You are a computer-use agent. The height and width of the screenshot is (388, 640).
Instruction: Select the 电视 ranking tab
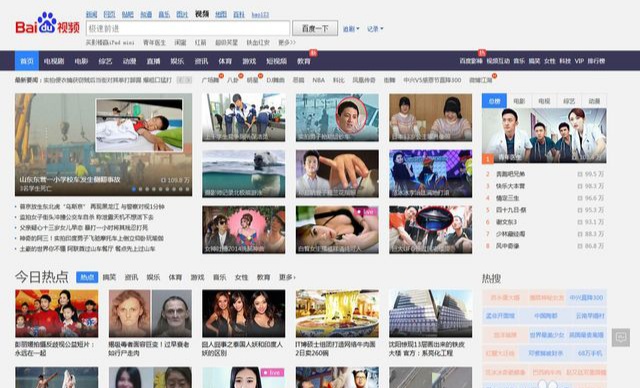pyautogui.click(x=544, y=101)
